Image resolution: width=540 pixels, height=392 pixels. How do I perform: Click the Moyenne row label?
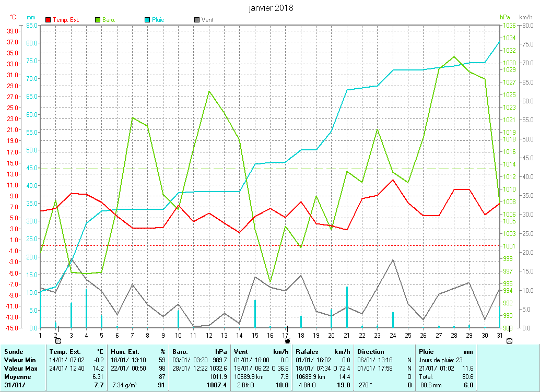pyautogui.click(x=17, y=376)
